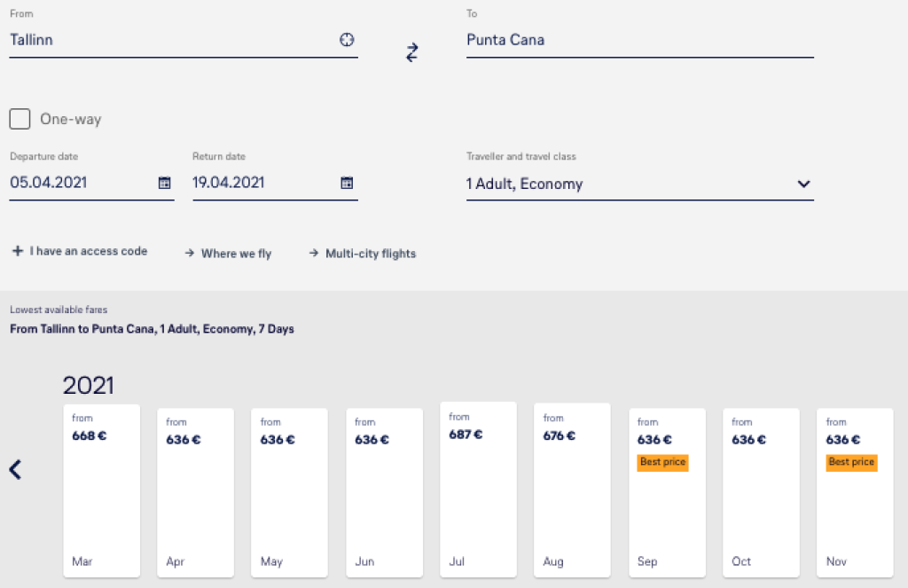Click I have an access code

click(x=88, y=252)
